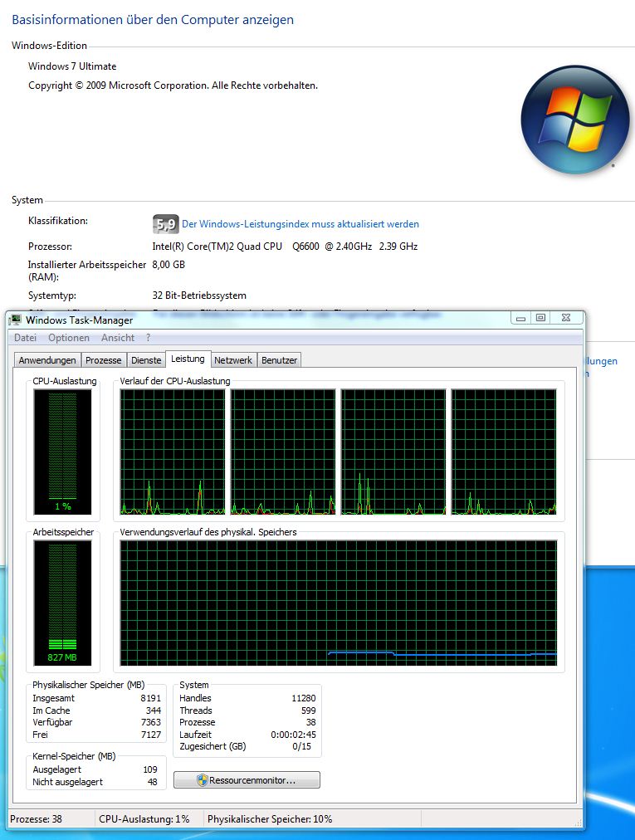Viewport: 635px width, 840px height.
Task: Click the Task-Manager title bar icon
Action: click(x=16, y=320)
